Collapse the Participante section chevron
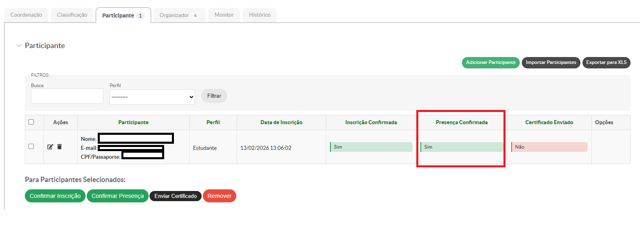Image resolution: width=644 pixels, height=226 pixels. point(19,46)
